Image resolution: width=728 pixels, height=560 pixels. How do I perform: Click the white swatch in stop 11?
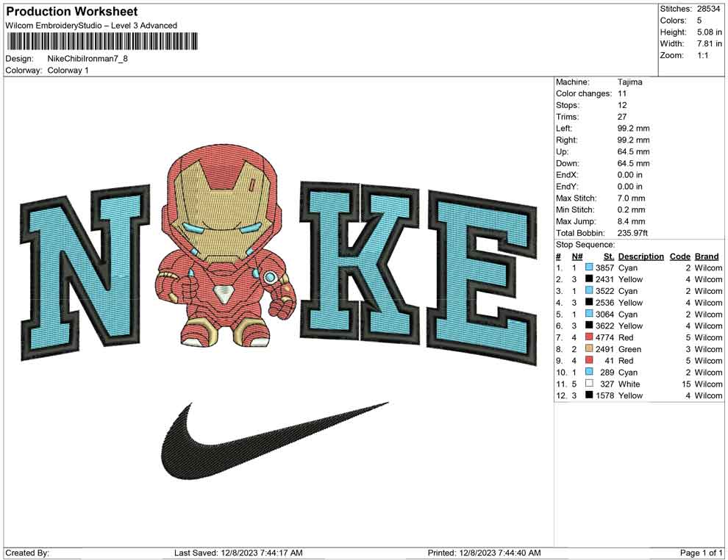point(589,383)
